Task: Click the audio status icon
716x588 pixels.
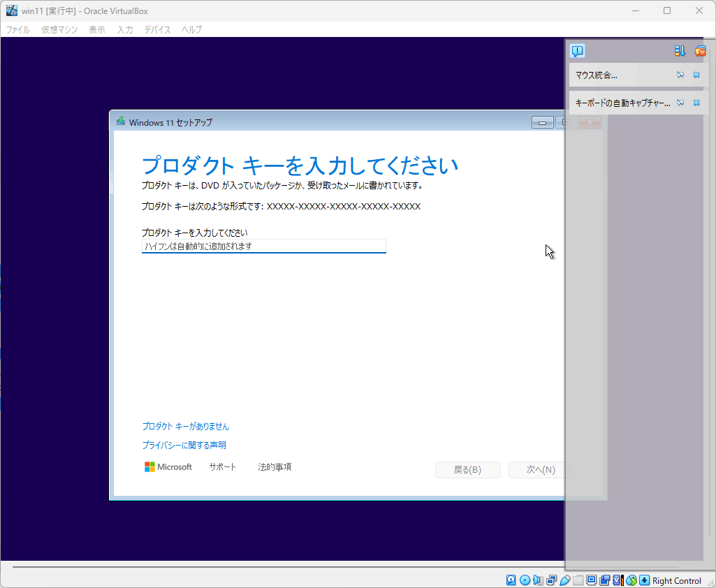Action: (x=538, y=580)
